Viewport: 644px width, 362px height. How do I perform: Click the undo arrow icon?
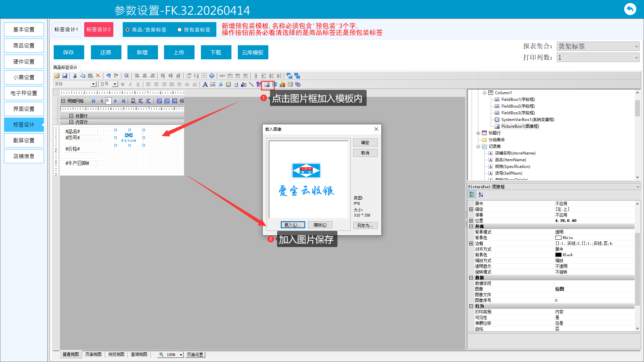click(108, 76)
